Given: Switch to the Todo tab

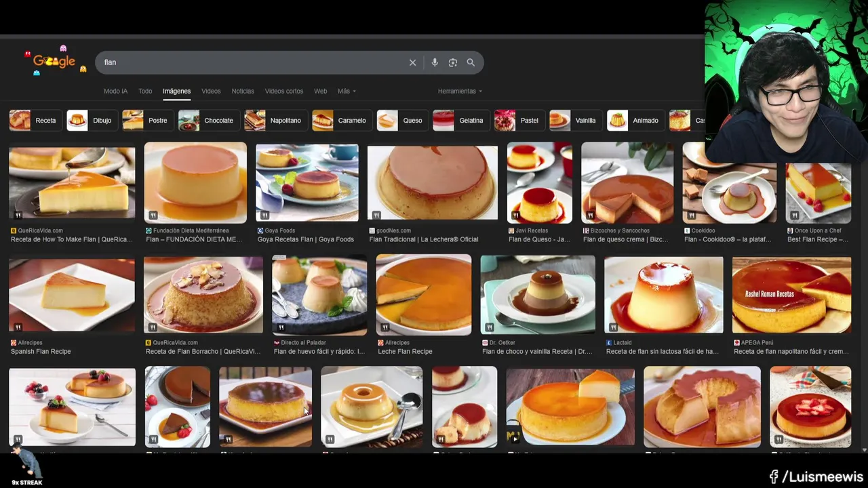Looking at the screenshot, I should pos(145,91).
